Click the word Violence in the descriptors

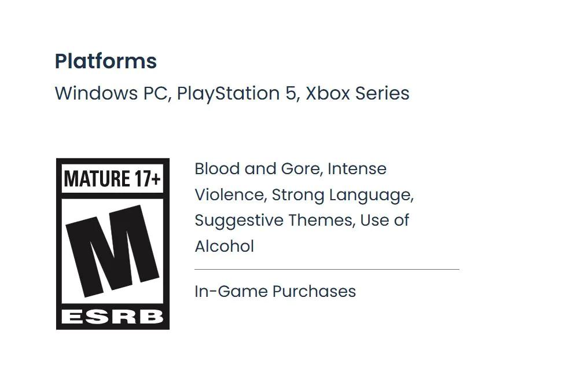(x=230, y=195)
